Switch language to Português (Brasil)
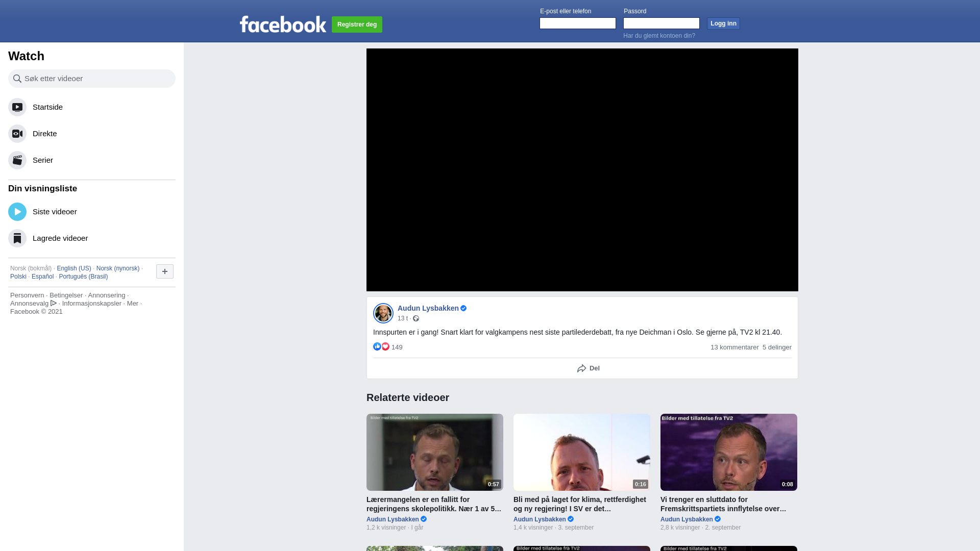This screenshot has height=551, width=980. 83,277
